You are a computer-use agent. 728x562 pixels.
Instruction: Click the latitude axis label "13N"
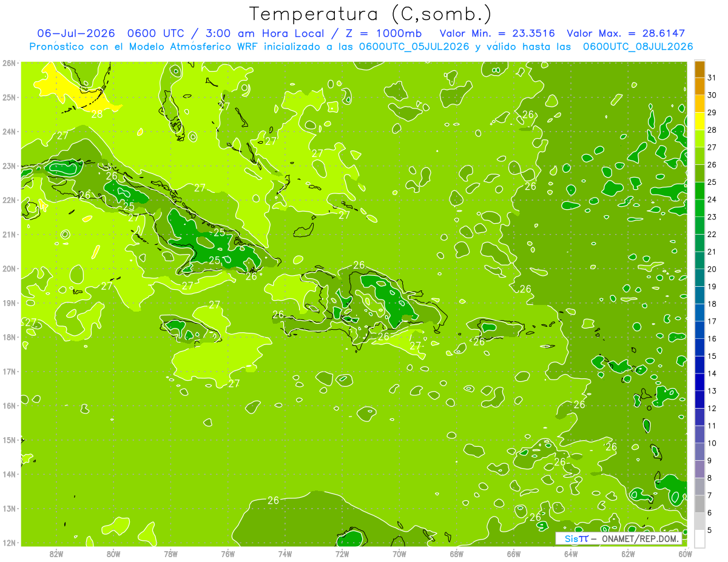pos(8,508)
